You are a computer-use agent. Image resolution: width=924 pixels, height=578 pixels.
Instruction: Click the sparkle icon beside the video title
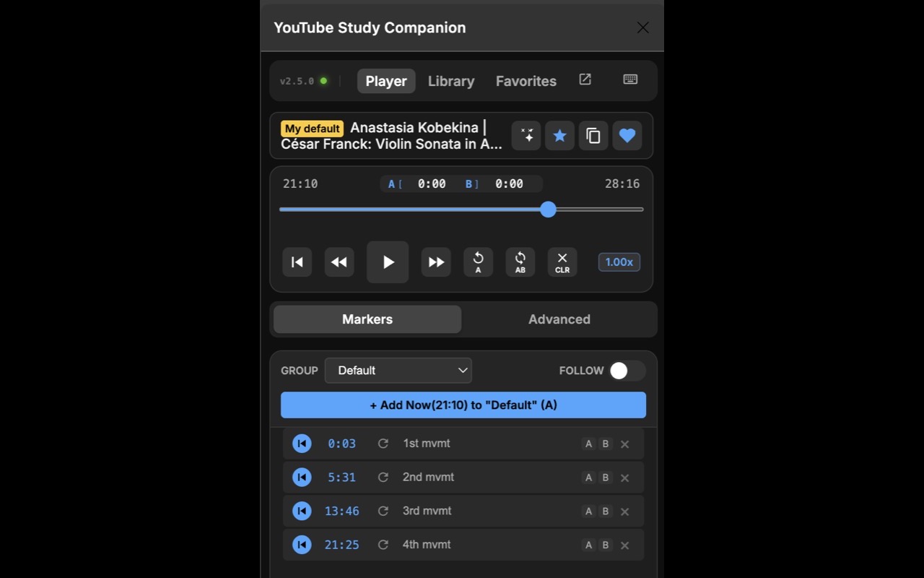coord(526,135)
